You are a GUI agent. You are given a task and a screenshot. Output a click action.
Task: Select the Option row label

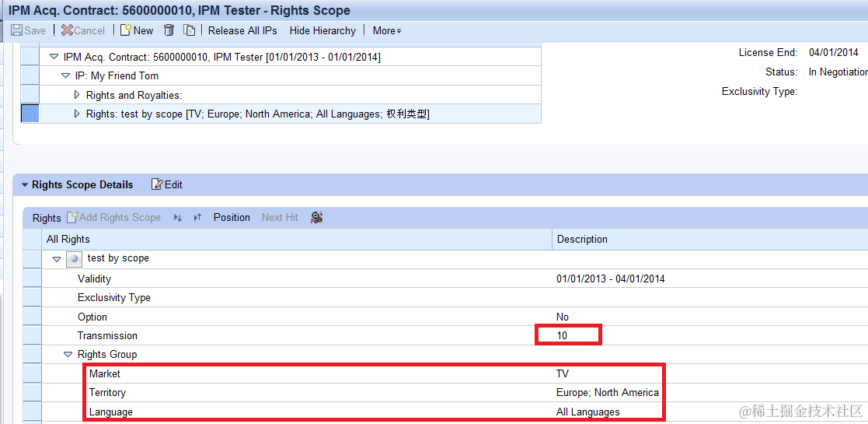[x=92, y=317]
